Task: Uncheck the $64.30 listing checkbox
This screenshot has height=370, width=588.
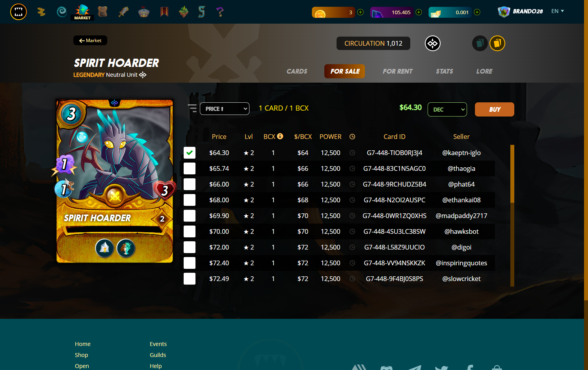Action: [x=190, y=153]
